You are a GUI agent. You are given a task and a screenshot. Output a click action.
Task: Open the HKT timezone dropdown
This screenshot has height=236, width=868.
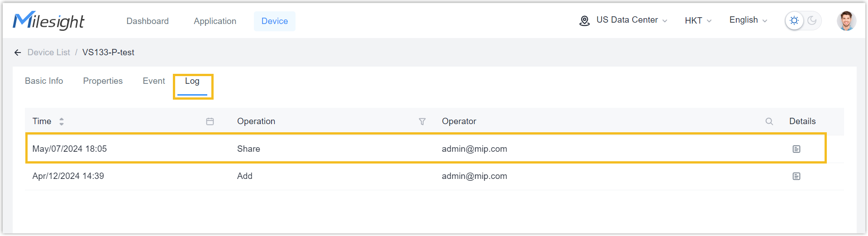tap(698, 21)
